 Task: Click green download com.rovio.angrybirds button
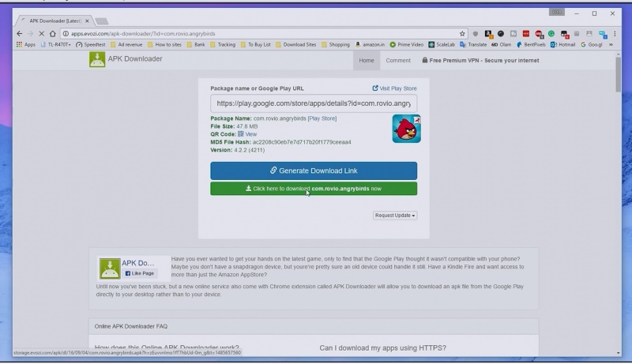click(314, 189)
